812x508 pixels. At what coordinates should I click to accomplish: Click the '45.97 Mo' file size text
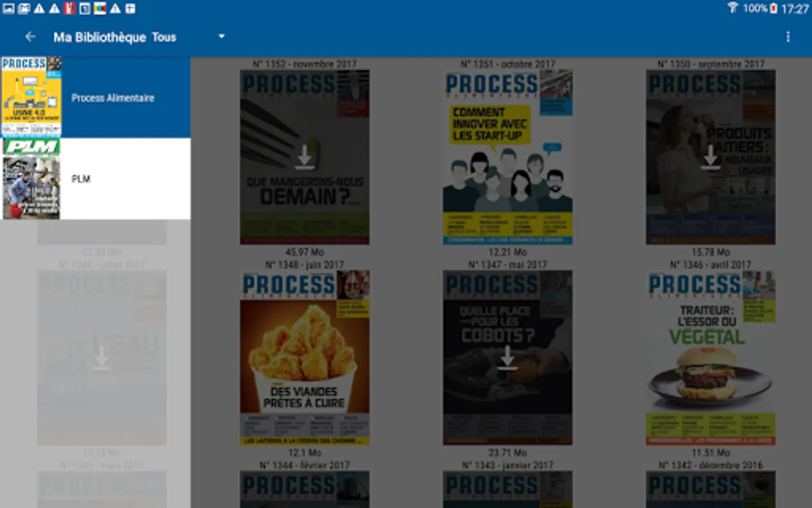point(304,252)
